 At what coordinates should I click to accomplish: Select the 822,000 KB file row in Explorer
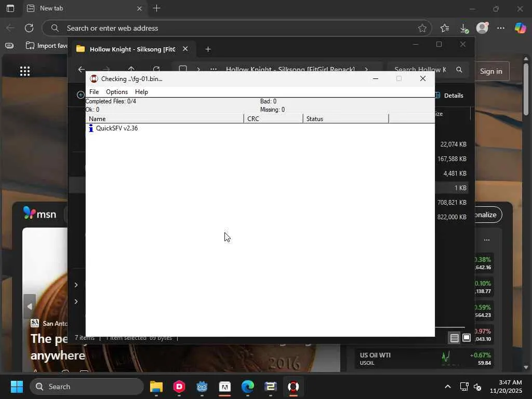[x=452, y=217]
